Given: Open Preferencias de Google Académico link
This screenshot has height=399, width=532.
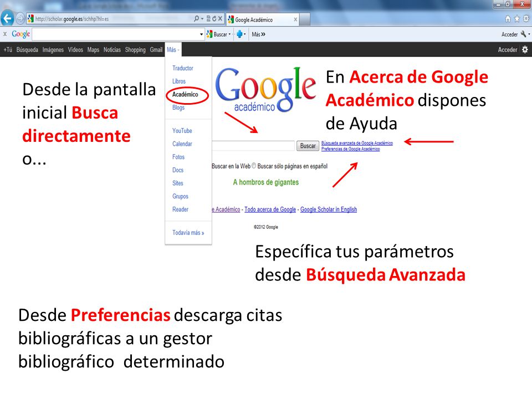Looking at the screenshot, I should pos(350,149).
